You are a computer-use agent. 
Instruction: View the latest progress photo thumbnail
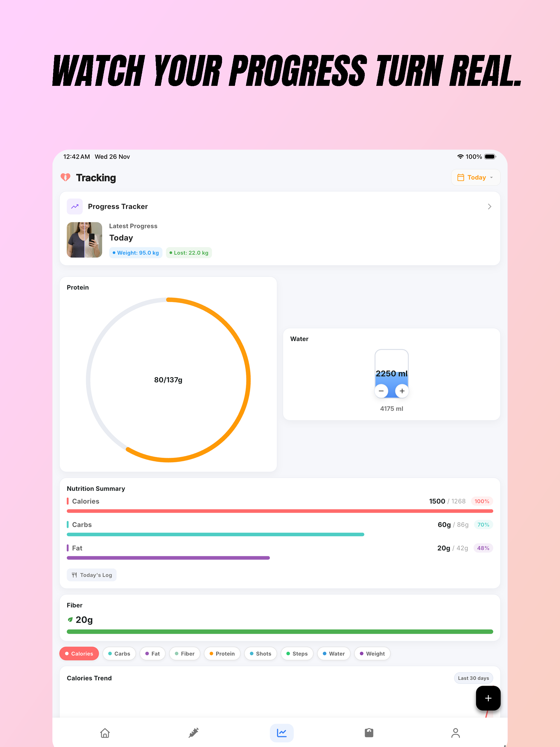[x=84, y=240]
